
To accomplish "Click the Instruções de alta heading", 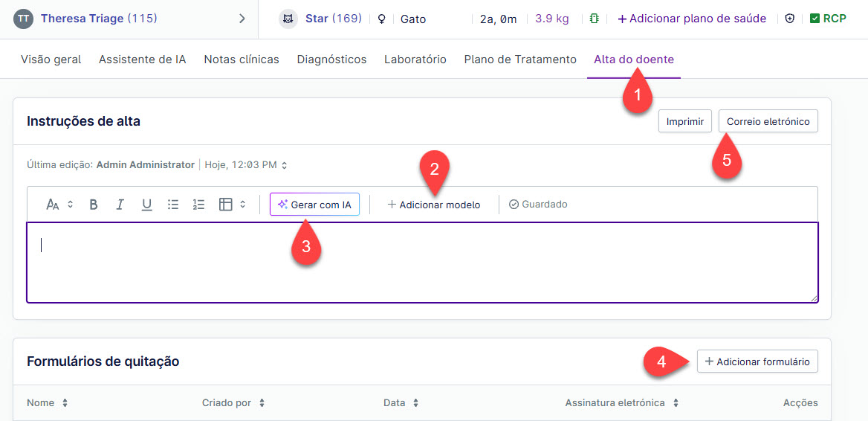I will coord(83,121).
